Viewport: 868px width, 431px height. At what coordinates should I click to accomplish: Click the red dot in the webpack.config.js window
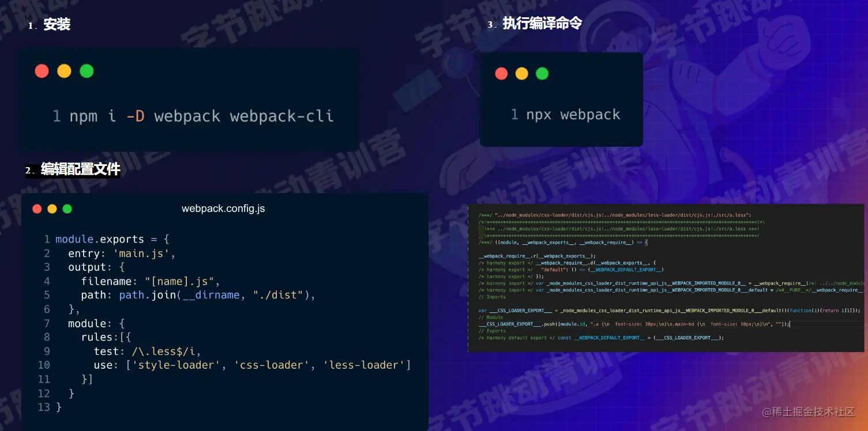(x=37, y=209)
